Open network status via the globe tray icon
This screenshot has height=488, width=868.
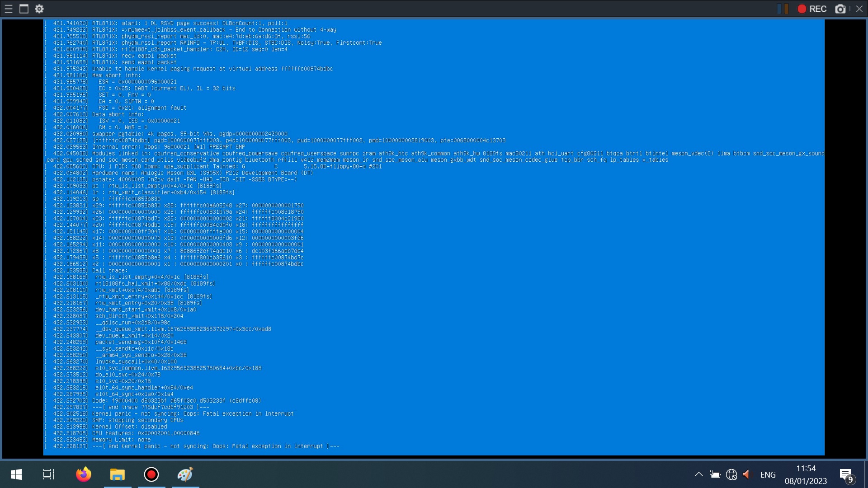(731, 474)
